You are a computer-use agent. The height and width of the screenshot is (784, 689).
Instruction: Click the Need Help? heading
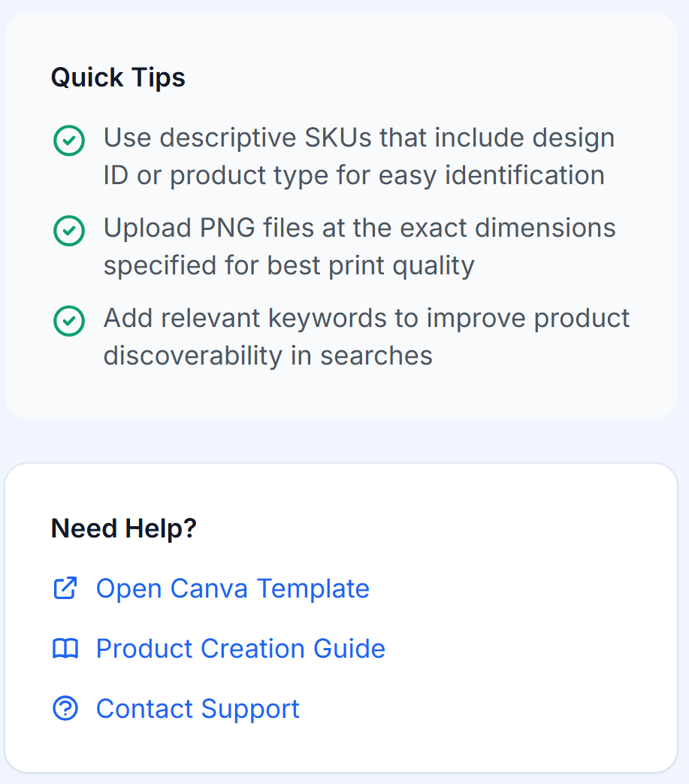pyautogui.click(x=124, y=528)
